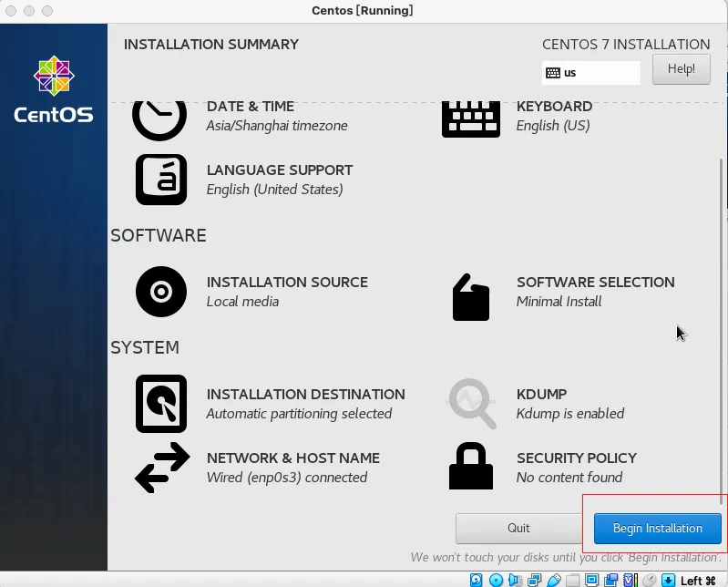Screen dimensions: 728x587
Task: Click the us keyboard layout indicator
Action: point(591,73)
